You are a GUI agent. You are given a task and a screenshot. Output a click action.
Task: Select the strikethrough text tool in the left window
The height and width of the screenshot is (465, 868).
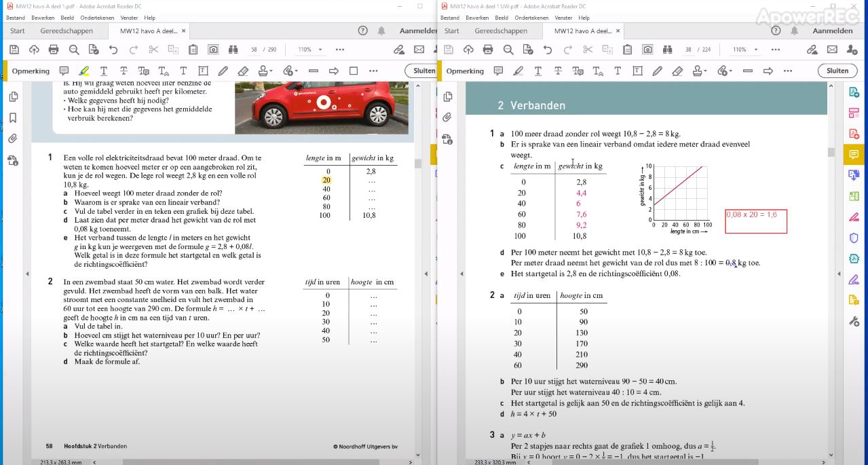[x=124, y=71]
